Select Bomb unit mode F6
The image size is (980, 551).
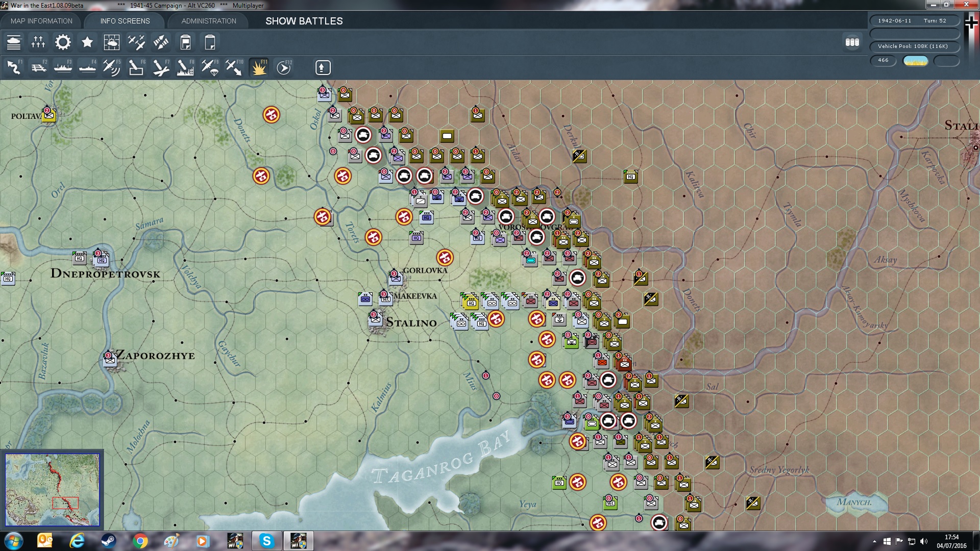(x=136, y=67)
